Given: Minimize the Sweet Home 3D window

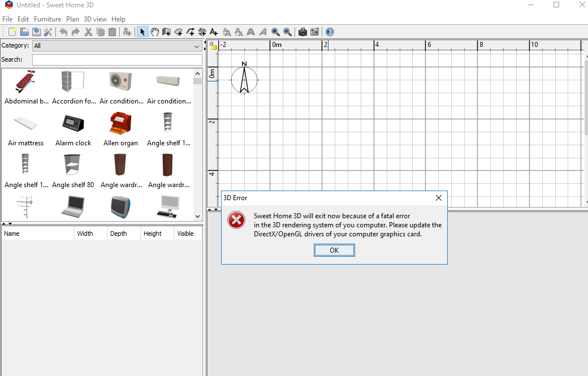Looking at the screenshot, I should pyautogui.click(x=531, y=5).
